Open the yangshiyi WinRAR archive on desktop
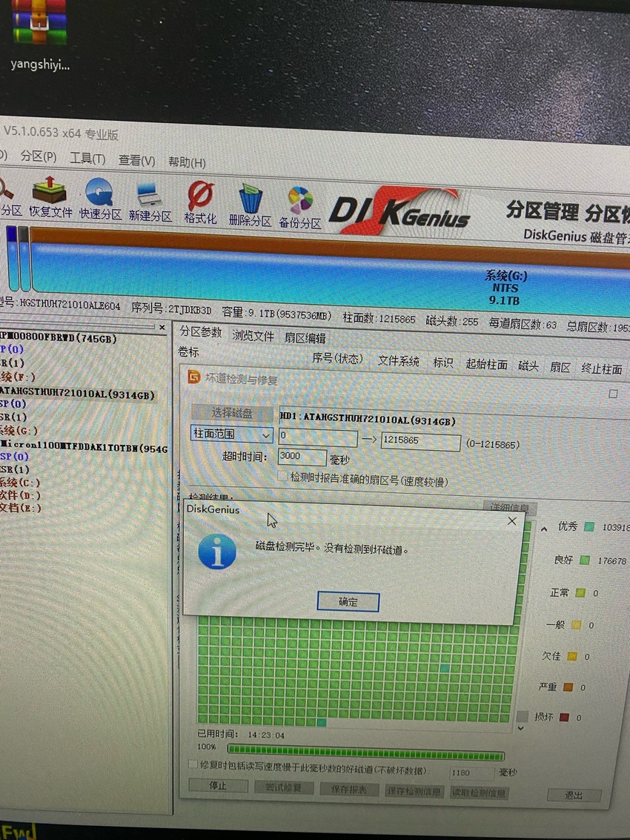Image resolution: width=630 pixels, height=840 pixels. click(39, 35)
